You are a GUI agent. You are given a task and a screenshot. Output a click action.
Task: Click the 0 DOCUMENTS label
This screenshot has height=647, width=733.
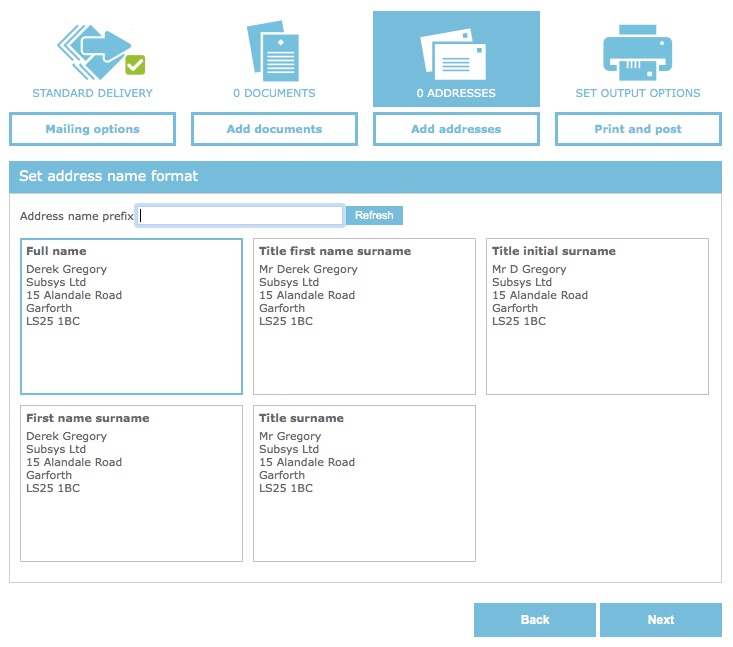[274, 93]
